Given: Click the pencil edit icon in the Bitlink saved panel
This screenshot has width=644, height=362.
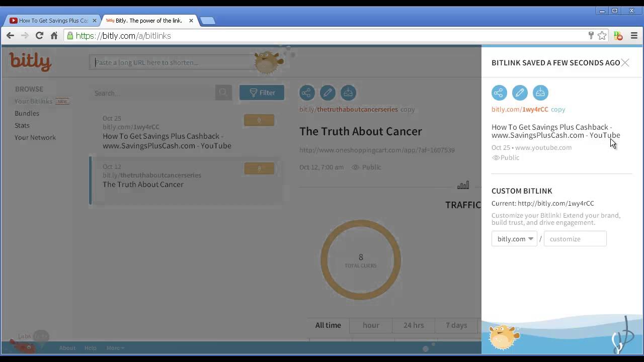Looking at the screenshot, I should 520,93.
